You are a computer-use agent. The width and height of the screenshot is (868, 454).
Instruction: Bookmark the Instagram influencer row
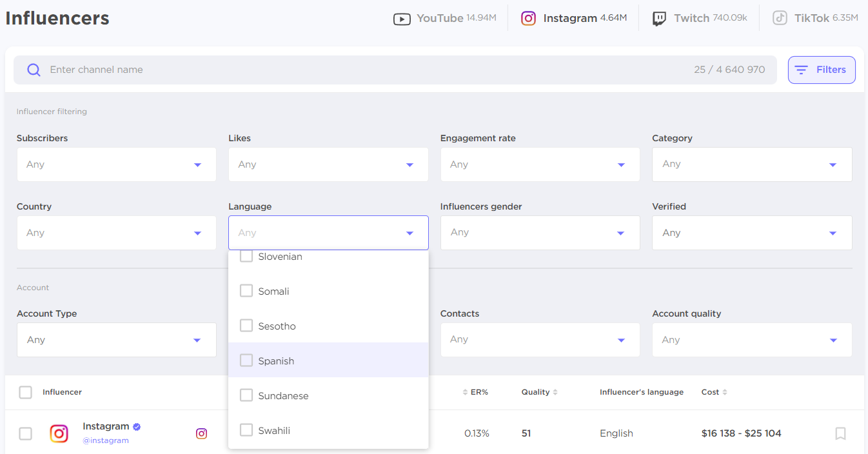(840, 433)
